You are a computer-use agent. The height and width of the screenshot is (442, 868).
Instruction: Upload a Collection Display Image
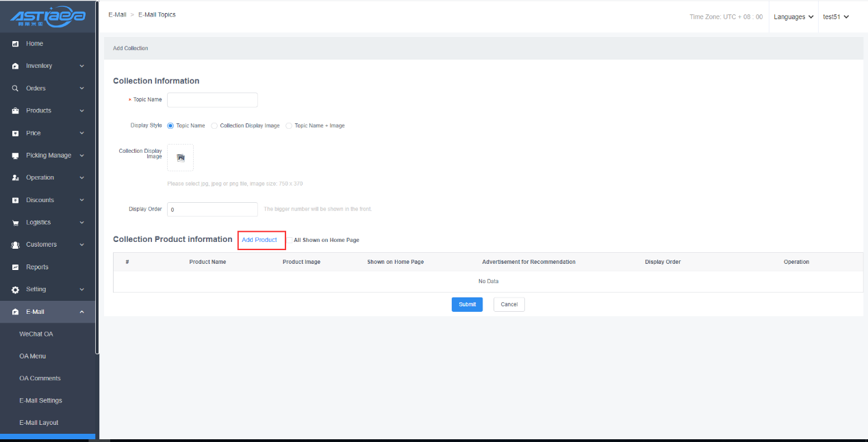coord(181,158)
